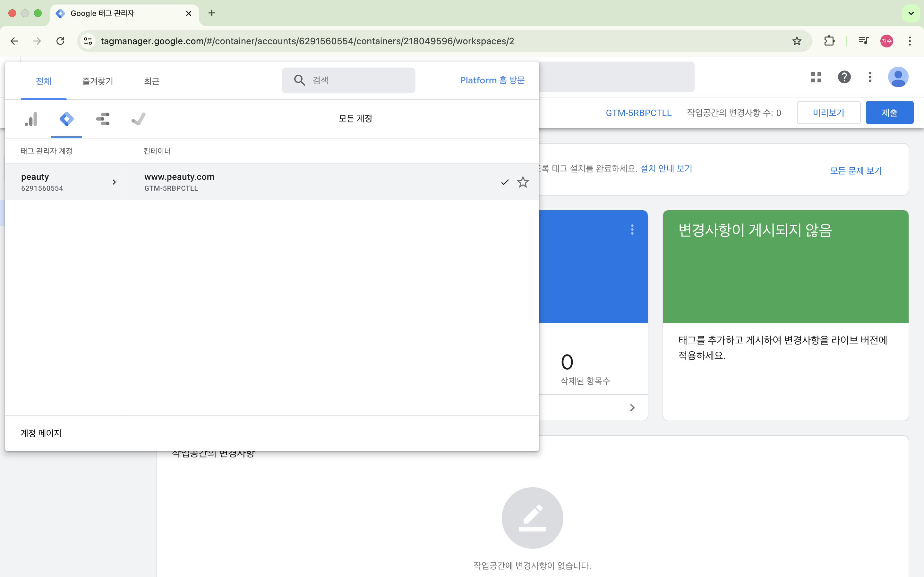This screenshot has height=577, width=924.
Task: Switch to the 최근 tab
Action: pyautogui.click(x=151, y=81)
